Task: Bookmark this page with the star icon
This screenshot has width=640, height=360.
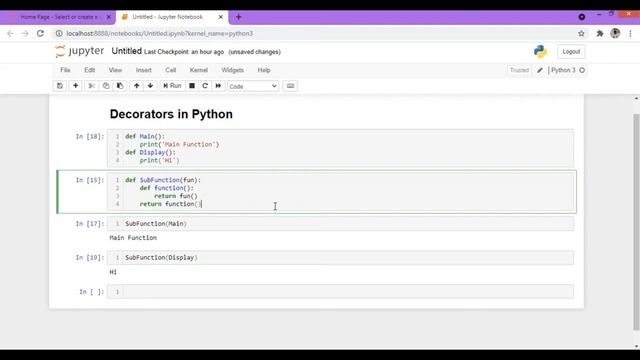Action: point(581,33)
